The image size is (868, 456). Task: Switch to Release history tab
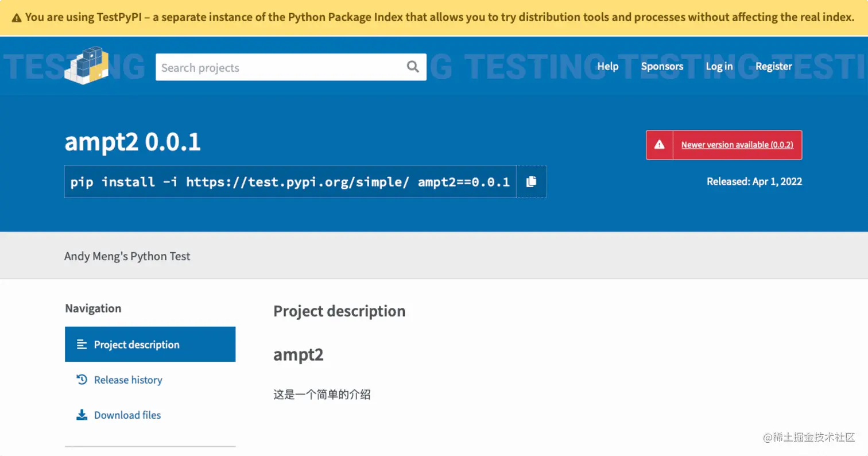pos(128,380)
